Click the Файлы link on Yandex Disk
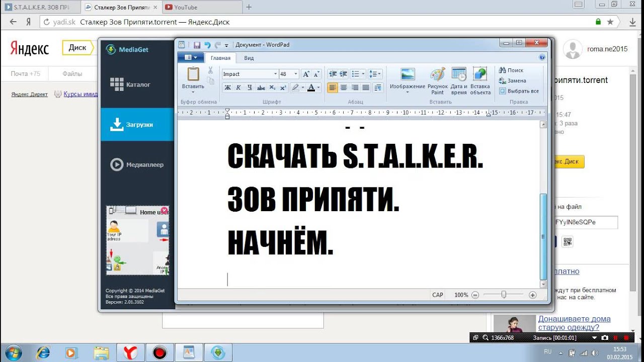 72,74
